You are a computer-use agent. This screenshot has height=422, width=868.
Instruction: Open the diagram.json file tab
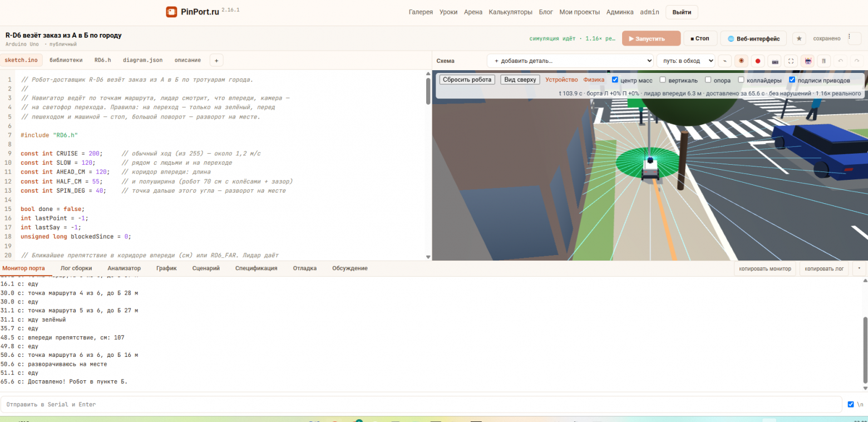tap(143, 60)
